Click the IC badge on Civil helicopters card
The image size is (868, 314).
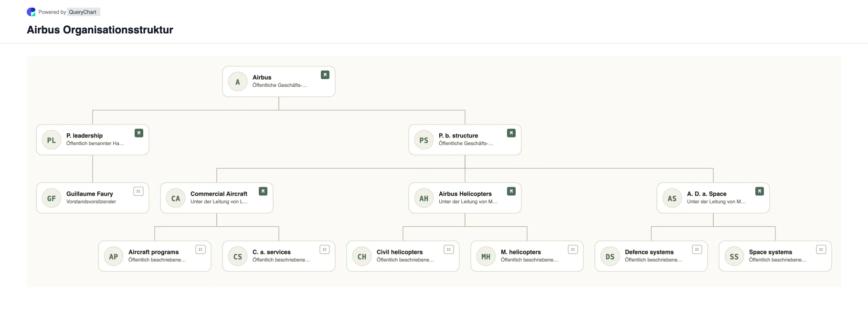[449, 250]
